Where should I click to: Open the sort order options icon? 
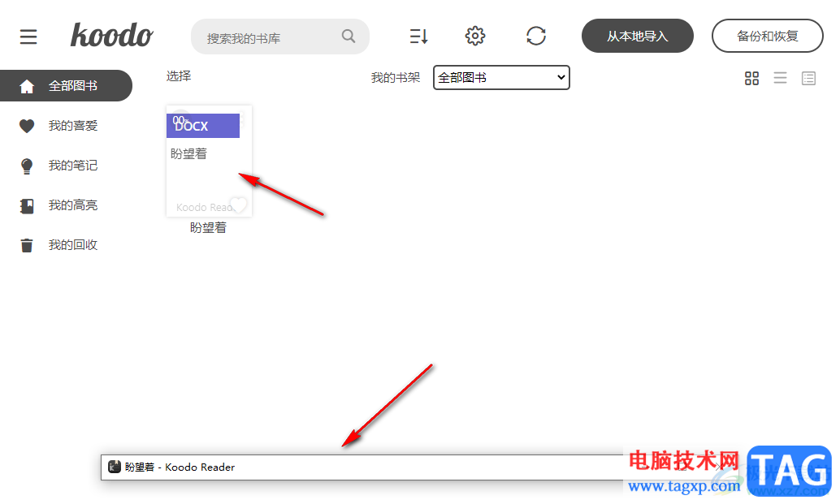click(x=418, y=36)
